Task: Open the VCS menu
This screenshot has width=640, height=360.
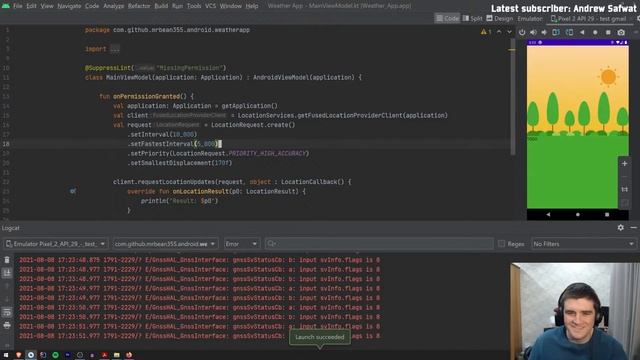Action: click(210, 6)
